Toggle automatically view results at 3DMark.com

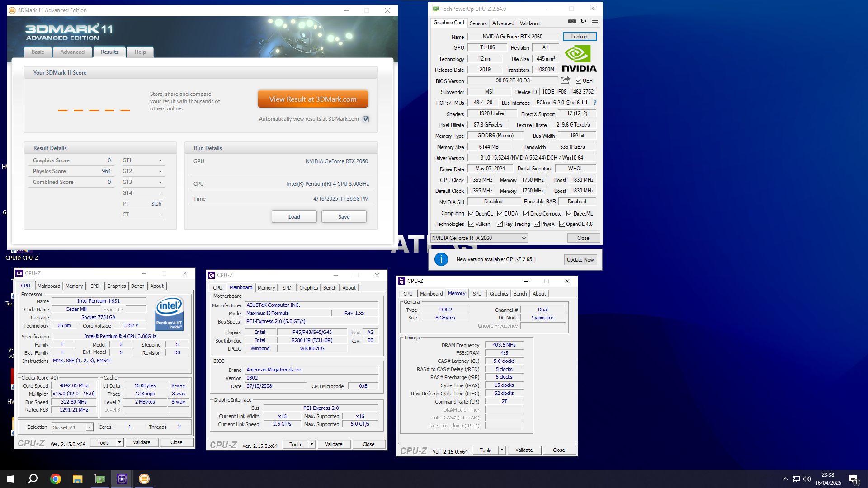366,119
